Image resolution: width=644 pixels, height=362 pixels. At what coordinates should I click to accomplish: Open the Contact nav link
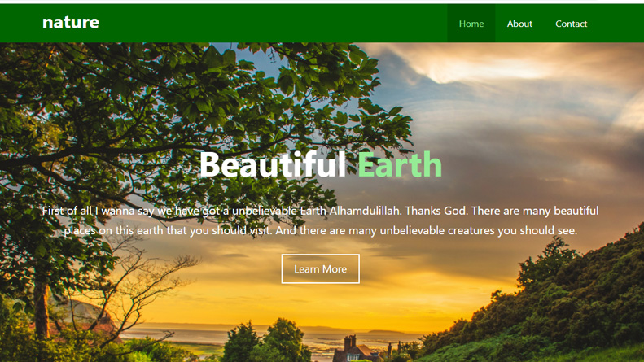coord(571,24)
